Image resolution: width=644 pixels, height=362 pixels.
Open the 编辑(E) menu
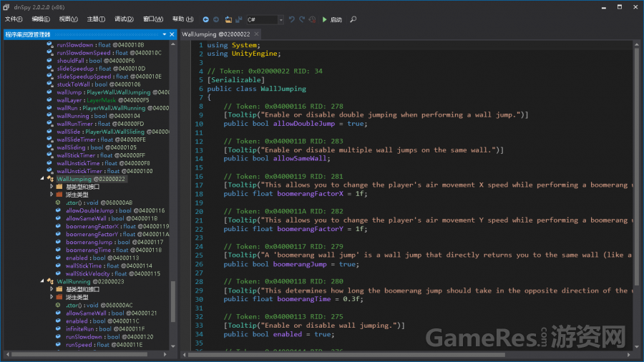[x=41, y=19]
